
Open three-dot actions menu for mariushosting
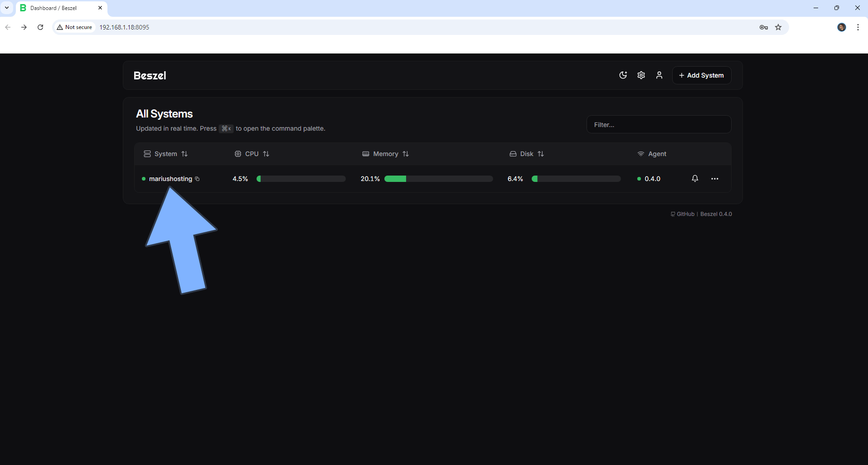[715, 179]
